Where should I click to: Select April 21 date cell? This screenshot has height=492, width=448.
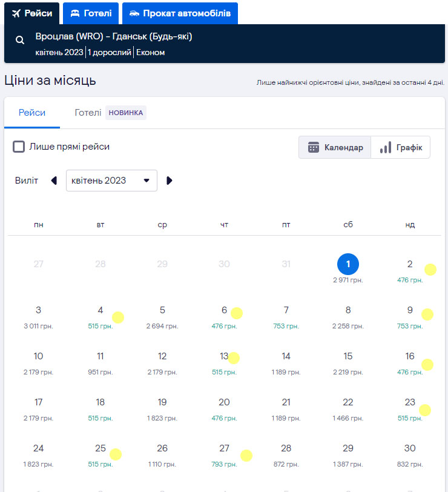pyautogui.click(x=286, y=409)
